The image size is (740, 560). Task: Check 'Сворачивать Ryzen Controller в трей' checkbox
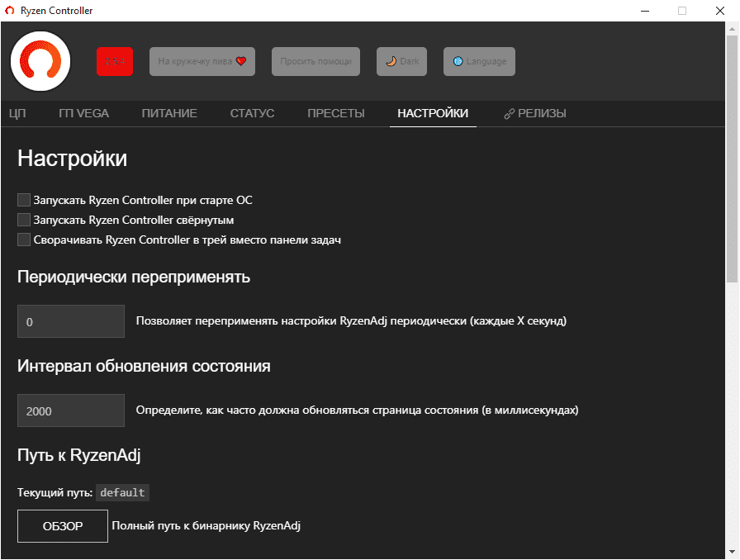point(24,240)
